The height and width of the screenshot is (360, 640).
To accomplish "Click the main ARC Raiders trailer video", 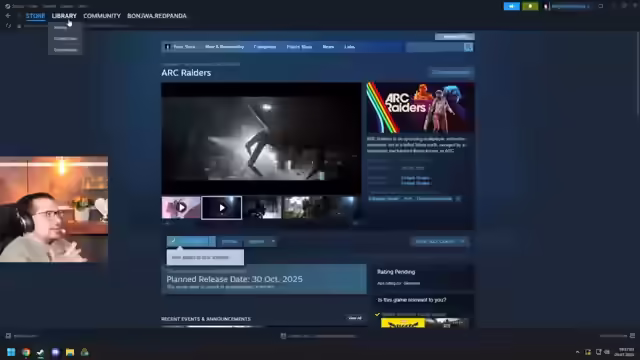I will (x=261, y=139).
